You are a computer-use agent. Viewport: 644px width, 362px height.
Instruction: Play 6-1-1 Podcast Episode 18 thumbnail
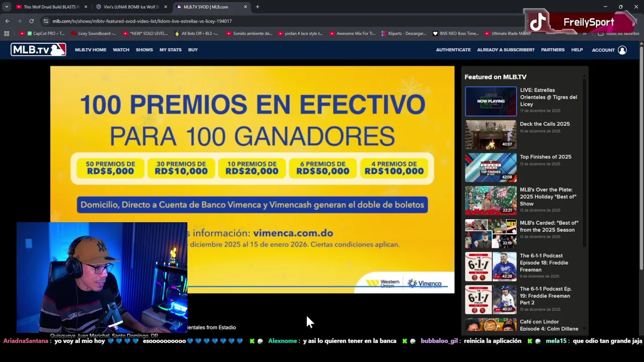[491, 266]
